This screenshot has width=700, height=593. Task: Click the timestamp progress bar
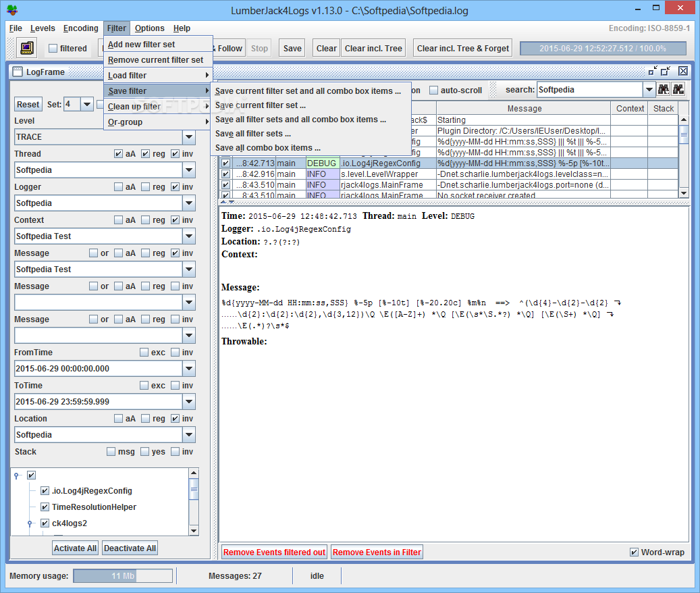(603, 48)
